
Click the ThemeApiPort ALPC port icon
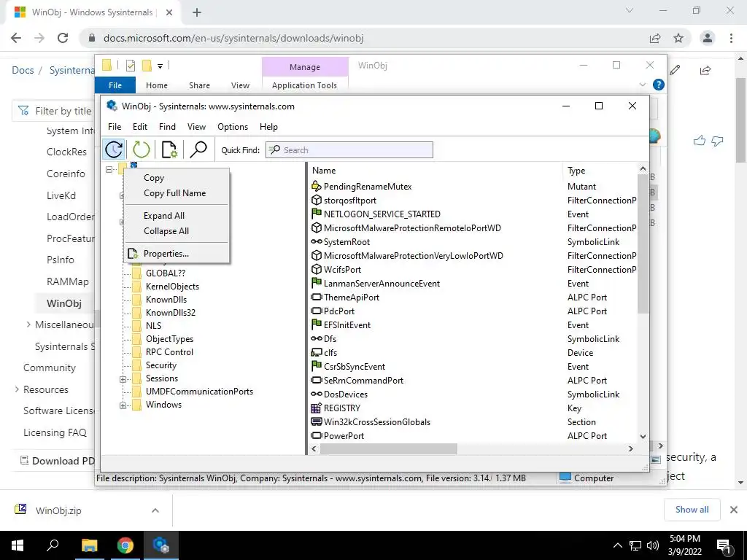tap(317, 297)
